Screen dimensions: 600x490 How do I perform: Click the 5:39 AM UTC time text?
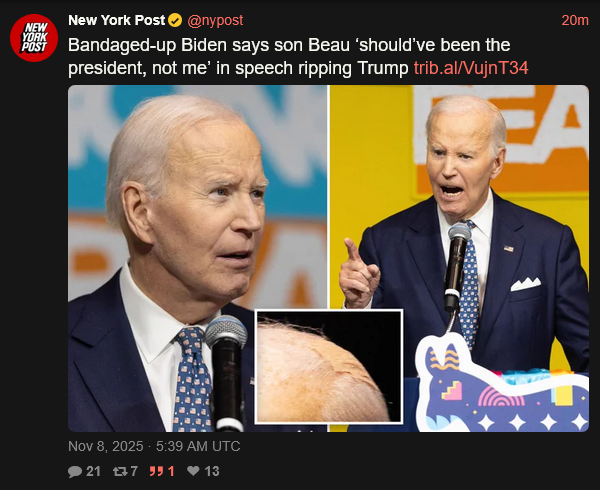pyautogui.click(x=198, y=446)
